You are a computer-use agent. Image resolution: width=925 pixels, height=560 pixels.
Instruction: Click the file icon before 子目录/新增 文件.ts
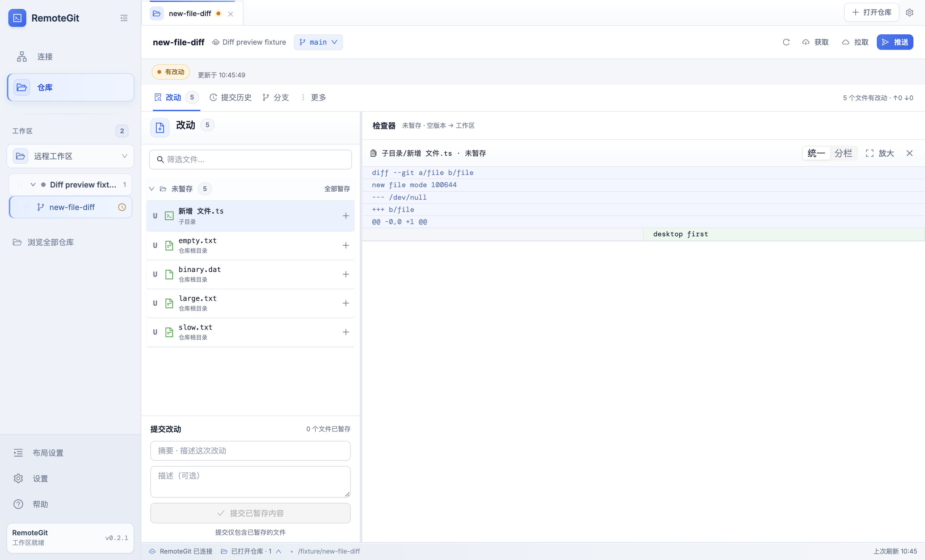click(x=373, y=153)
